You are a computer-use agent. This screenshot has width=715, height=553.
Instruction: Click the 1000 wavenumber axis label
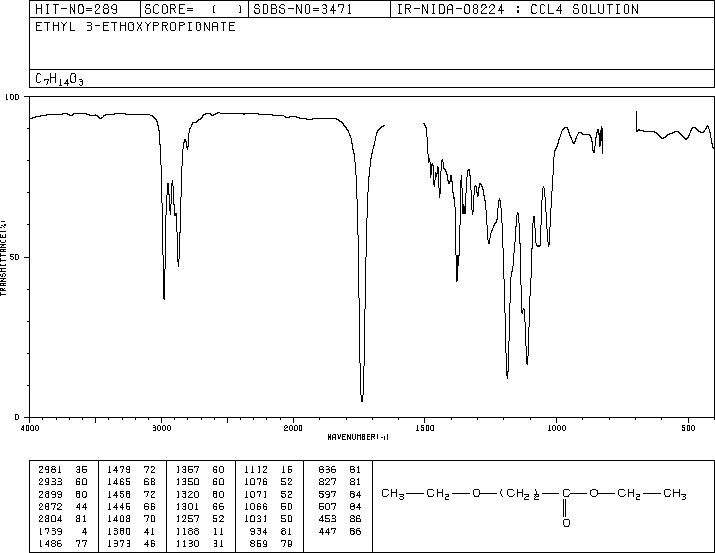tap(556, 428)
